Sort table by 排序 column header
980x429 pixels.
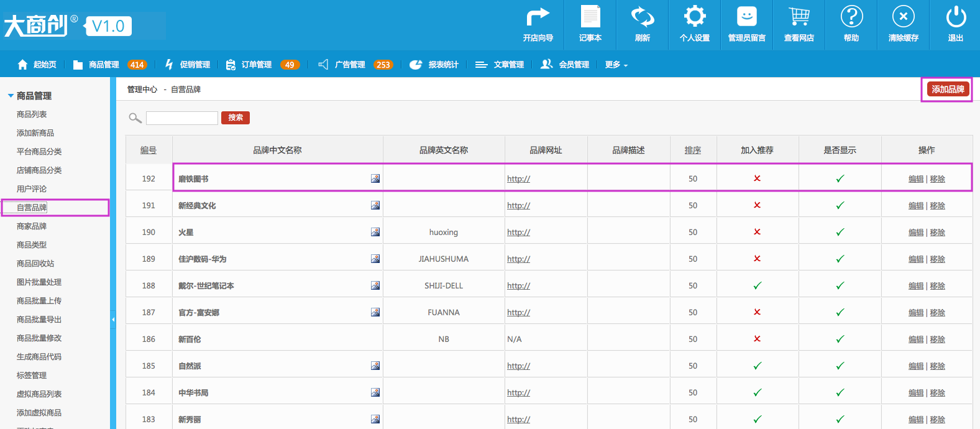point(693,150)
